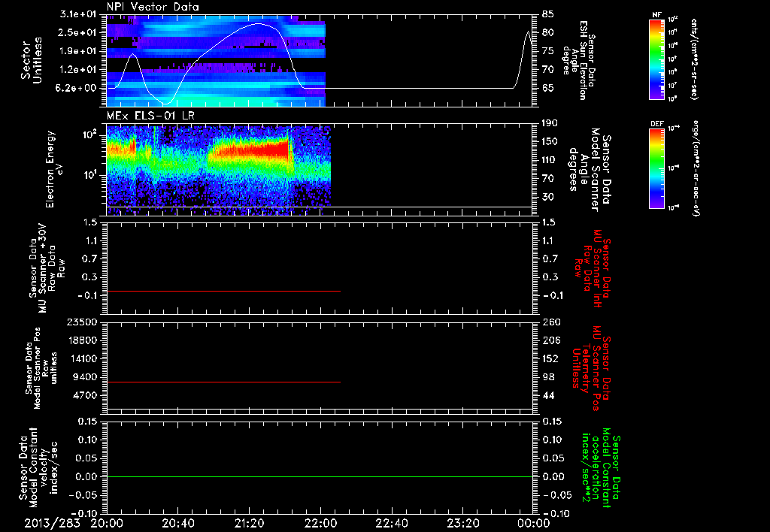Screen dimensions: 770x532
Task: Click the "Sector Unitless" axis label
Action: [32, 60]
